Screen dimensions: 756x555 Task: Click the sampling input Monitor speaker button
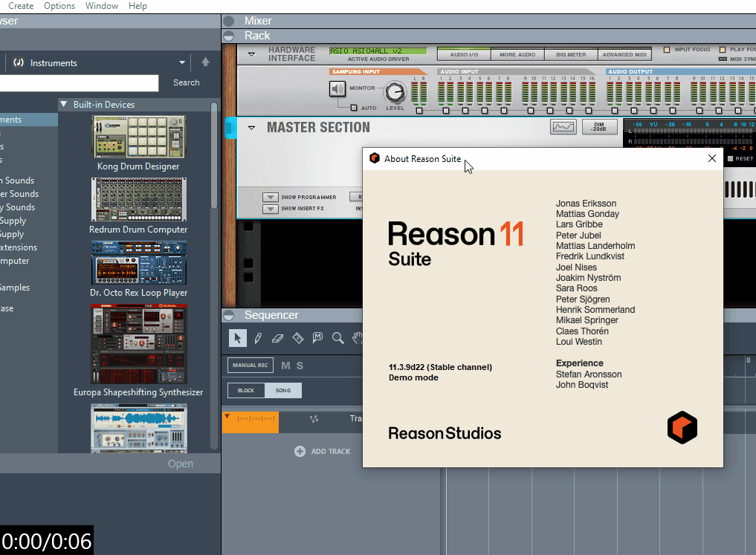pos(337,88)
